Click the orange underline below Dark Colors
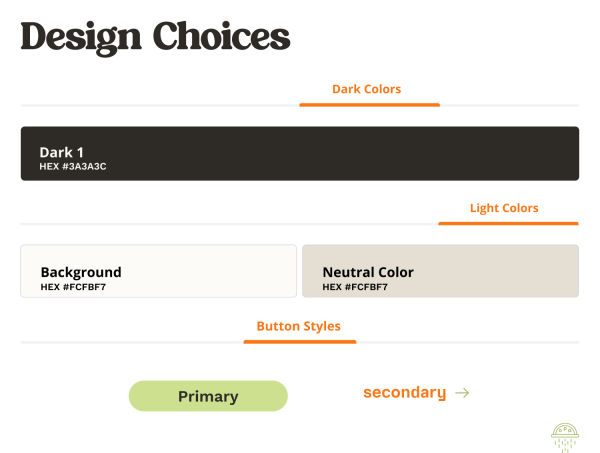The height and width of the screenshot is (453, 600). pyautogui.click(x=370, y=105)
